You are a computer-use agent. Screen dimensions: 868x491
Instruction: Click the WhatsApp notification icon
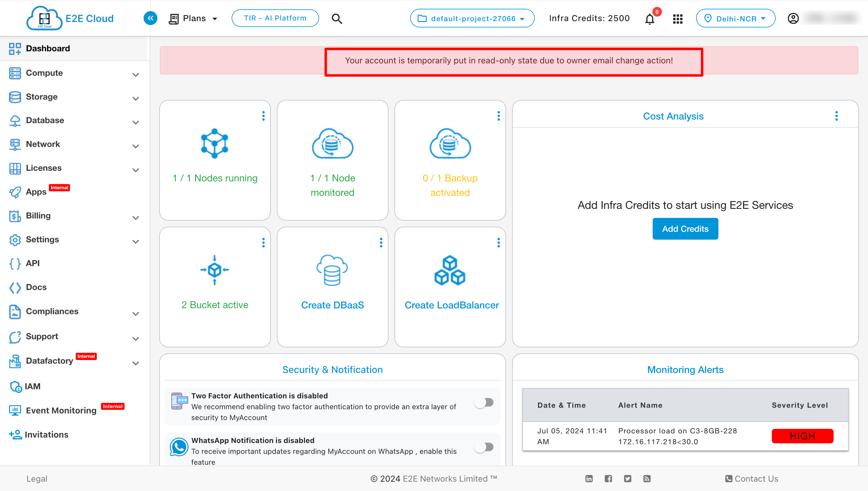pos(179,447)
